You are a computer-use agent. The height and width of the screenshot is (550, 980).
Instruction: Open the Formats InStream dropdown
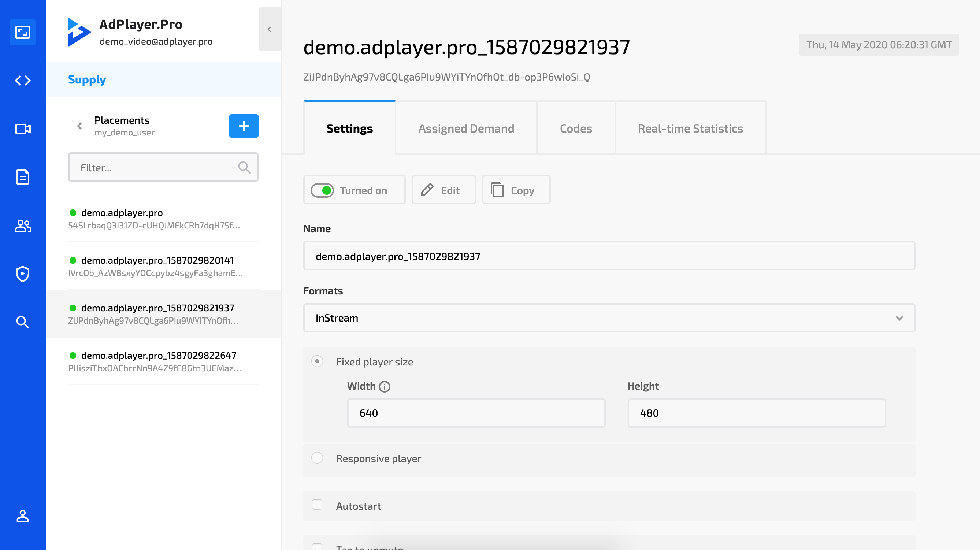tap(609, 318)
